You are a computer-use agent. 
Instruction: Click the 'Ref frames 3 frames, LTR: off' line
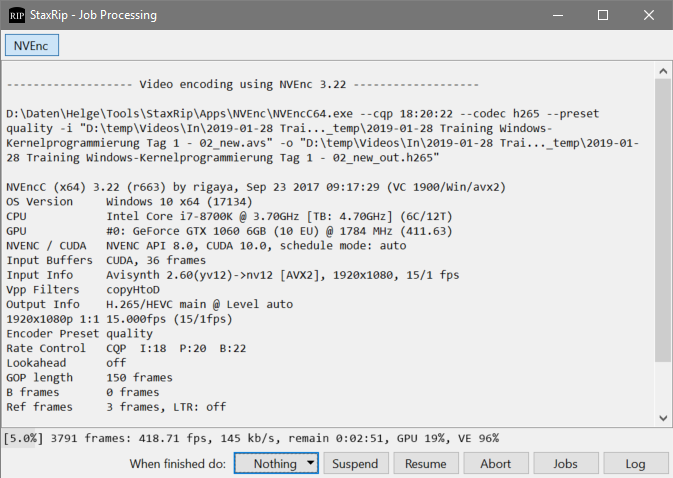(x=116, y=407)
